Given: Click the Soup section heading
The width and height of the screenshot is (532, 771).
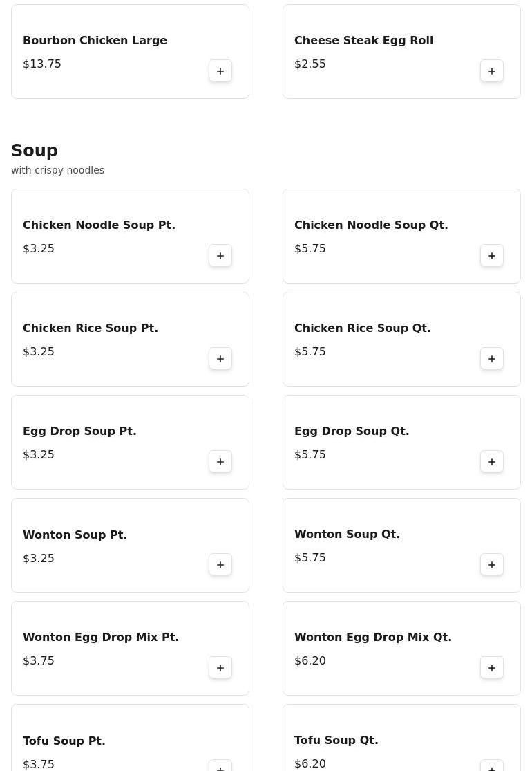Looking at the screenshot, I should pyautogui.click(x=35, y=151).
